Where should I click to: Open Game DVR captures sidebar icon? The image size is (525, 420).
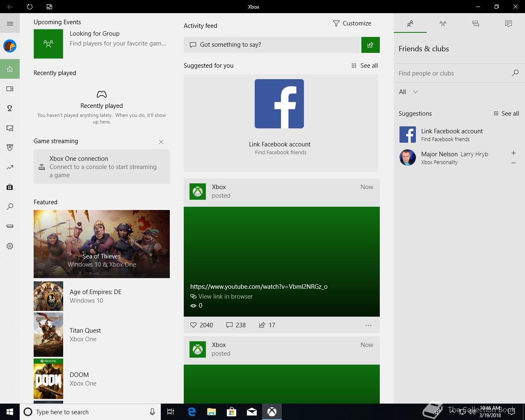[10, 128]
